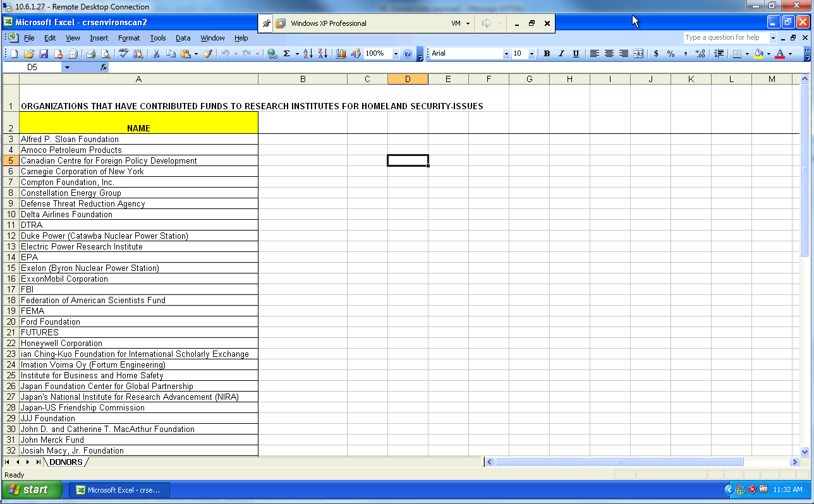Toggle bold formatting
814x504 pixels.
pyautogui.click(x=547, y=54)
